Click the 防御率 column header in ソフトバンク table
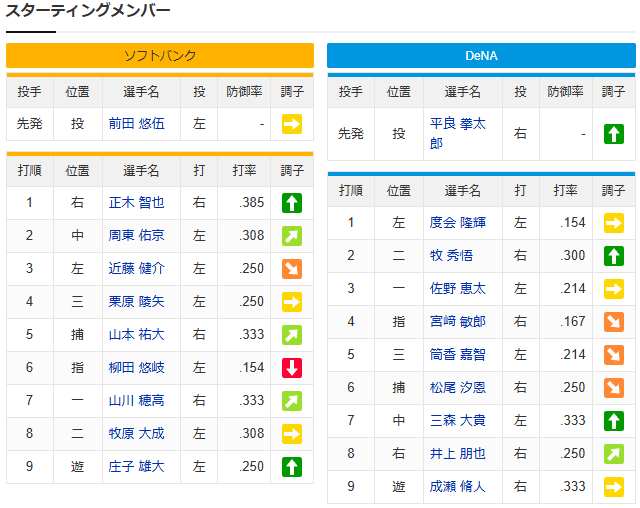The width and height of the screenshot is (640, 508). tap(244, 92)
